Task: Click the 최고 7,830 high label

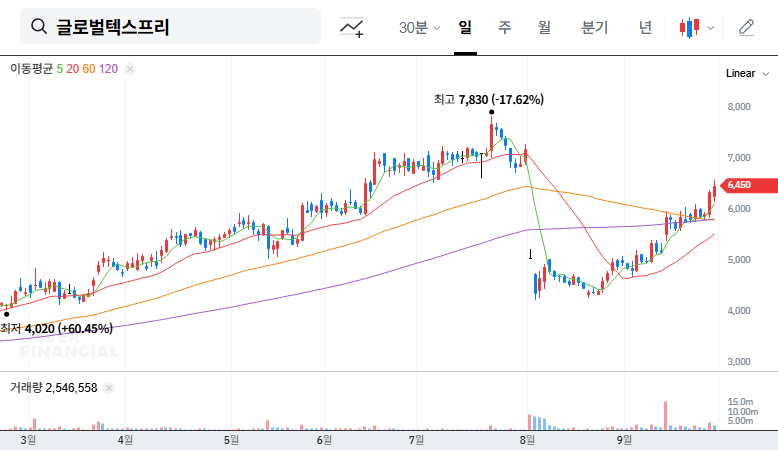Action: coord(489,100)
